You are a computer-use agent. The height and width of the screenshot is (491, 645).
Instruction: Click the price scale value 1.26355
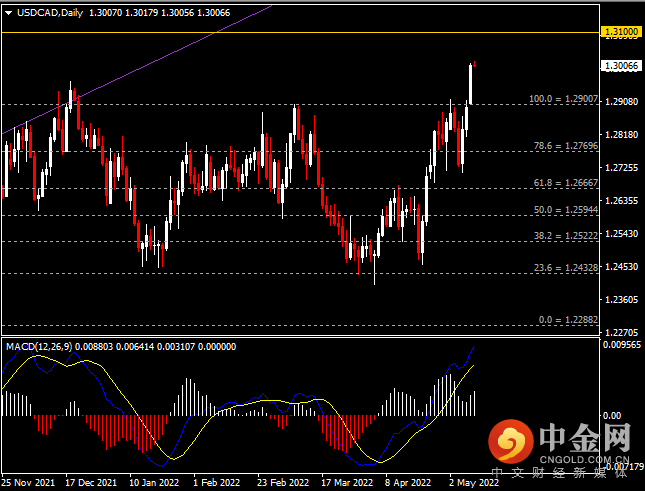coord(622,201)
